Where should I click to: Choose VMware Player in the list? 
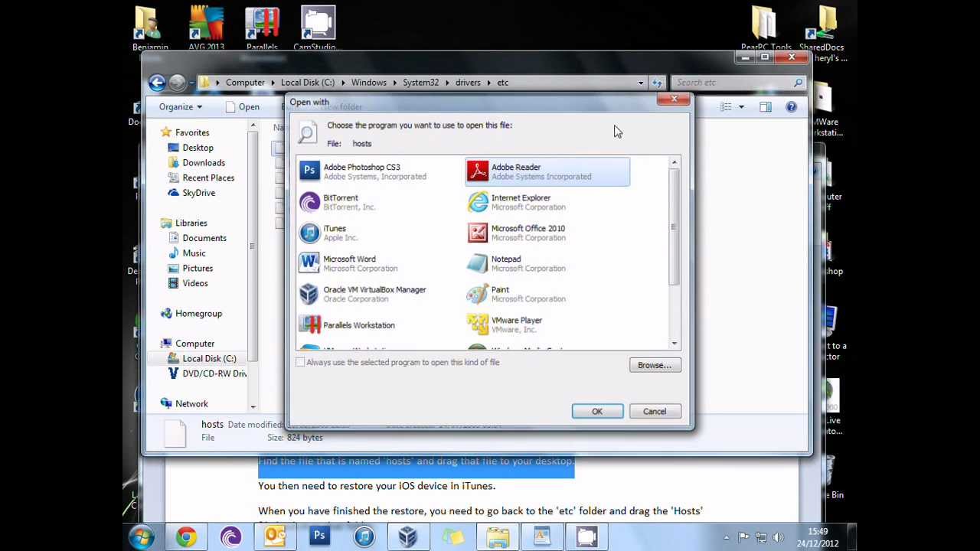(547, 324)
